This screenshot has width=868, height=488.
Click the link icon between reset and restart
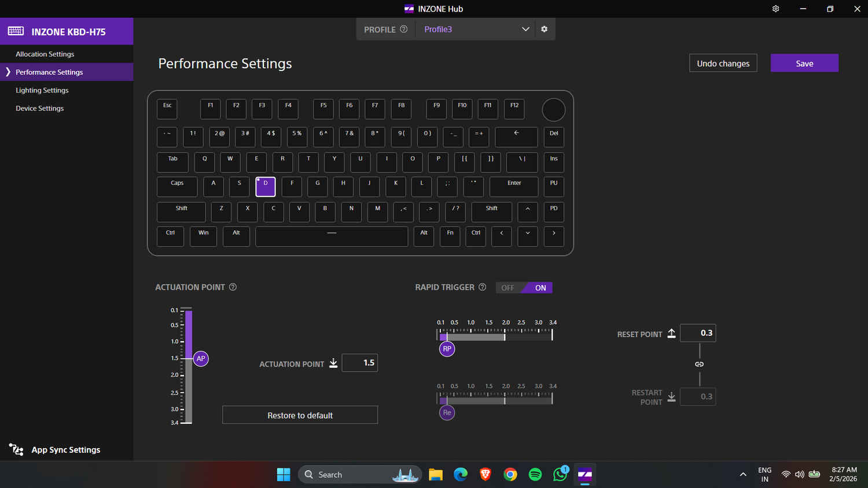click(x=699, y=364)
